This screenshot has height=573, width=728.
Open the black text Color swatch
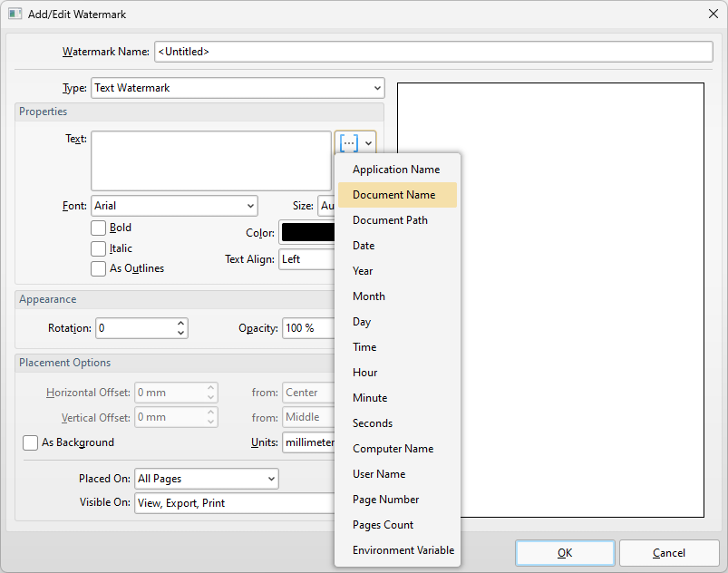(306, 232)
